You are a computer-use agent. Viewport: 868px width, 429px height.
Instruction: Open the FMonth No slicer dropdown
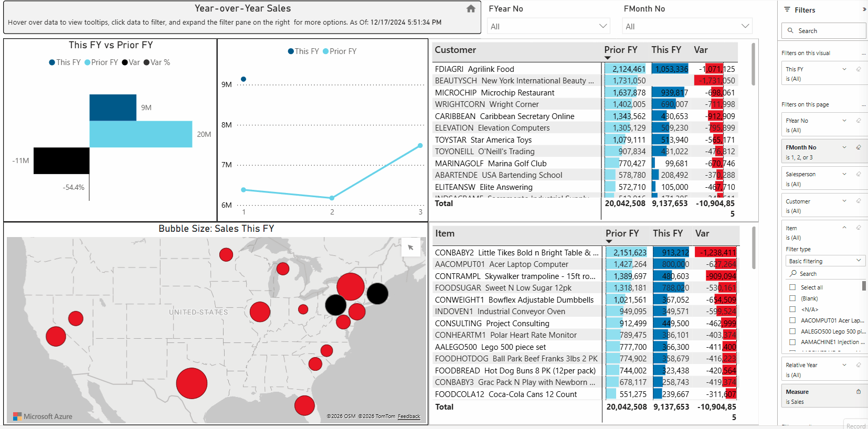(x=687, y=26)
